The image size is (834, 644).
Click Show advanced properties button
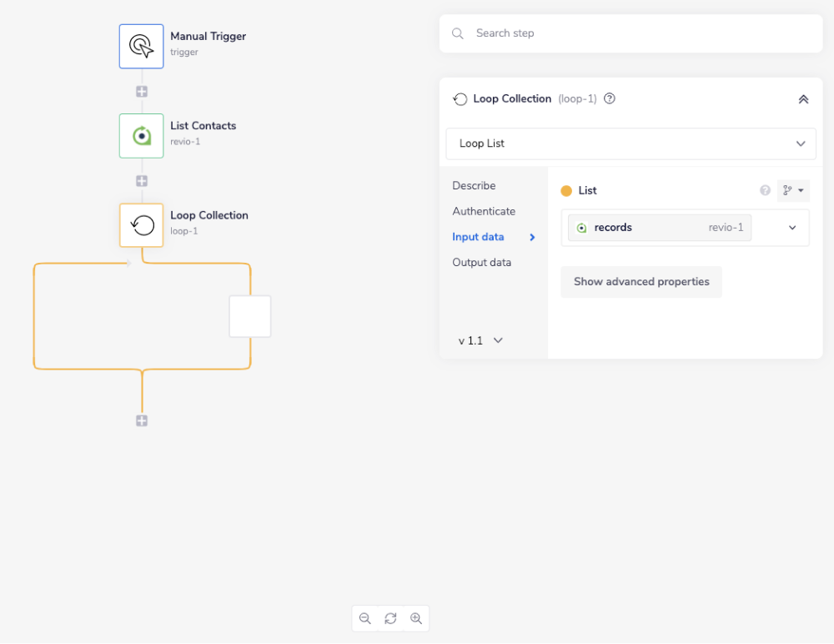(641, 282)
